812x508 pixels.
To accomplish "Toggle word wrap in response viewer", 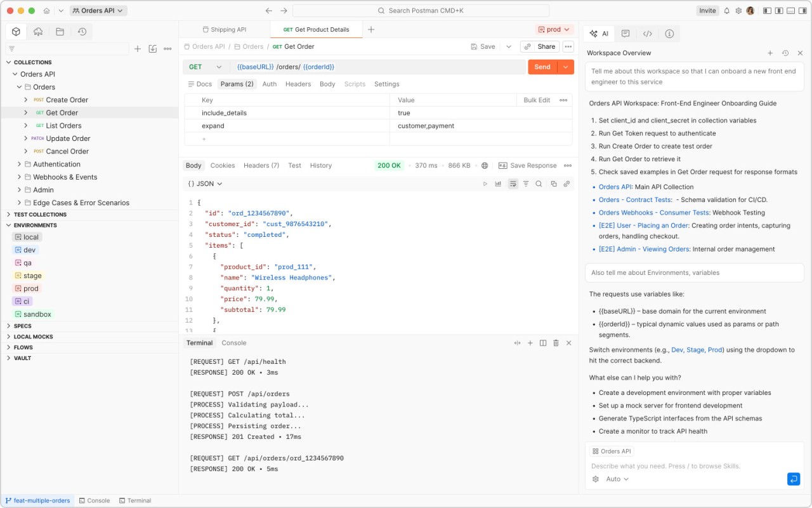I will (513, 184).
